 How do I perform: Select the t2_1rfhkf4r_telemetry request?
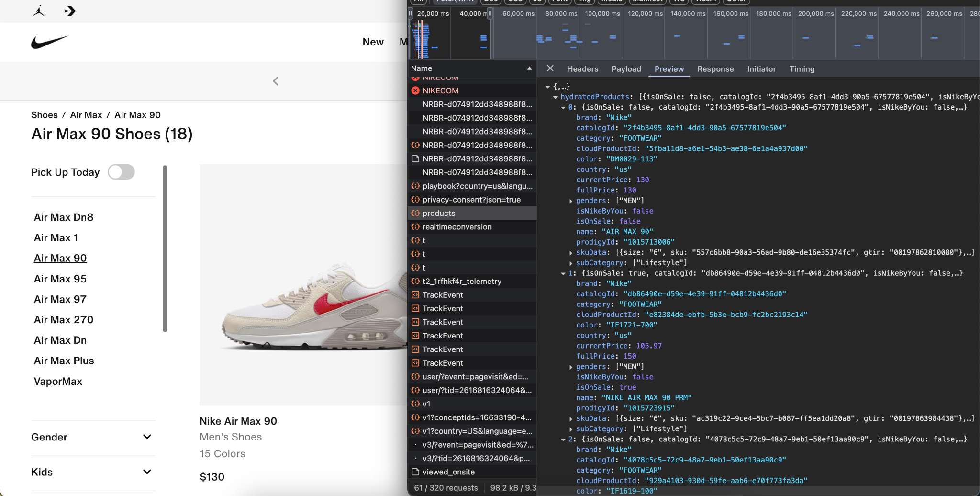coord(462,281)
